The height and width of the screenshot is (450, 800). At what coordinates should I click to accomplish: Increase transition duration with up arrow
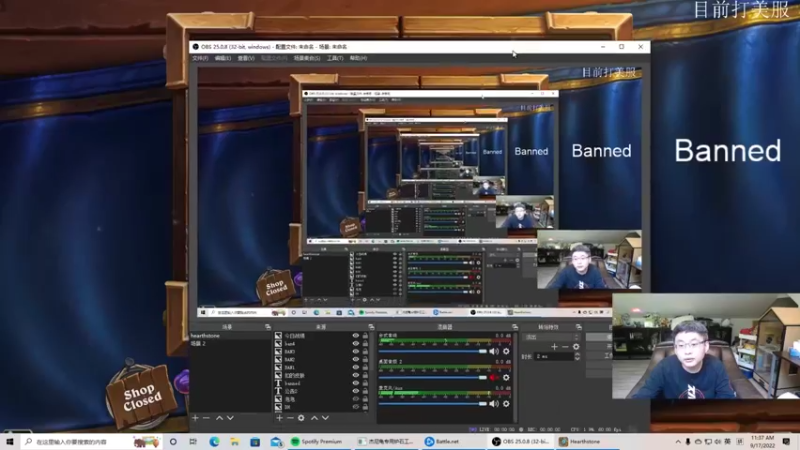click(x=577, y=354)
